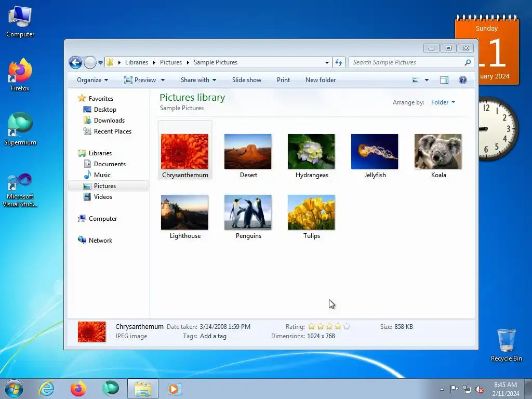Click the folder icon in address bar
The height and width of the screenshot is (399, 532).
pos(110,62)
